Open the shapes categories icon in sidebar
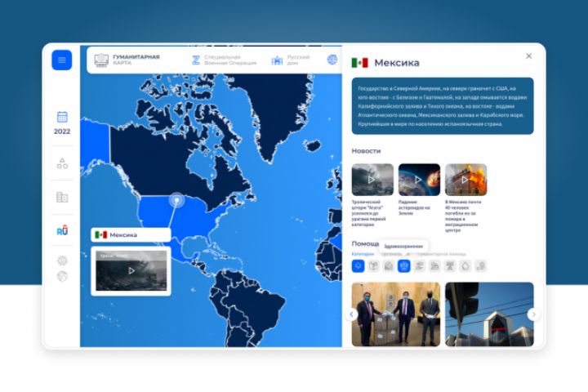Screen dimensions: 588x392 tap(62, 163)
